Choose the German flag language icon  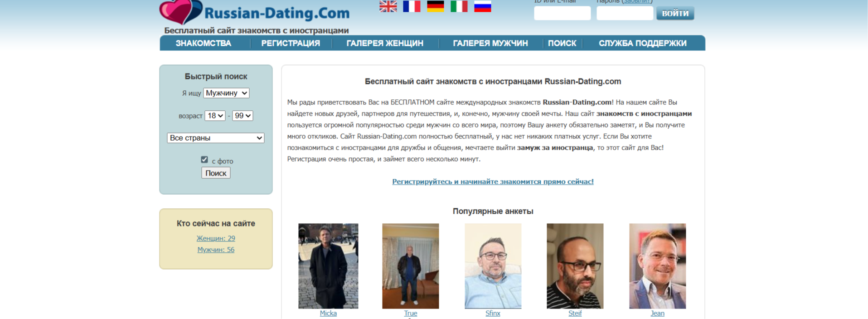436,6
